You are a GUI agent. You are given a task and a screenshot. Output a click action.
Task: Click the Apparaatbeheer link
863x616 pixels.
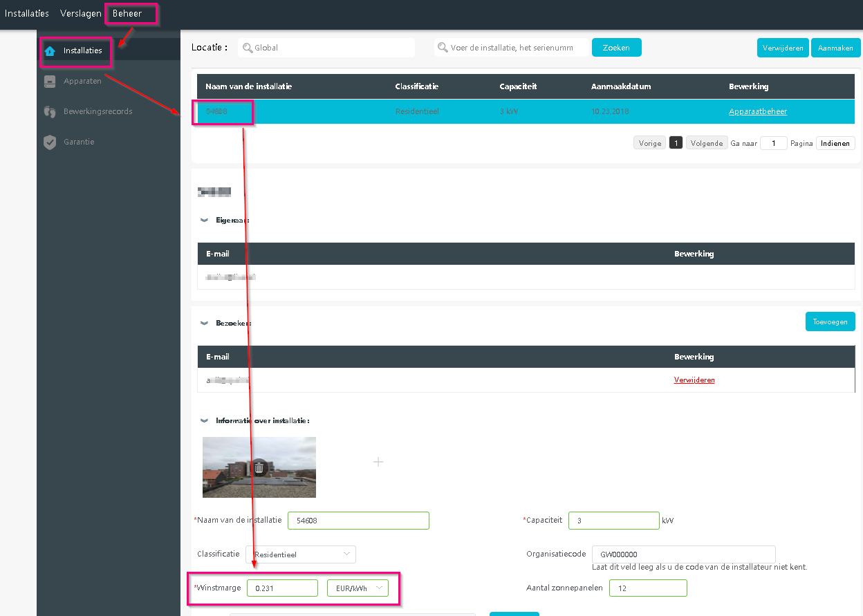[x=757, y=111]
